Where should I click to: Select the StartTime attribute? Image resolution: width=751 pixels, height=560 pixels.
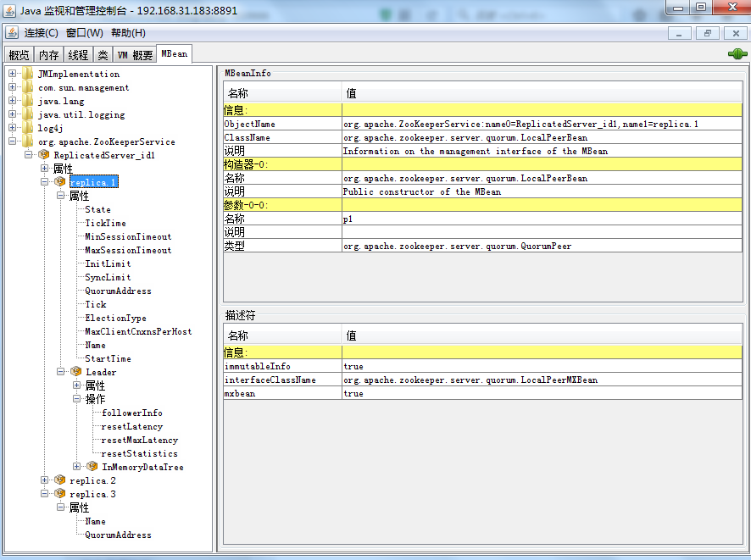point(108,358)
